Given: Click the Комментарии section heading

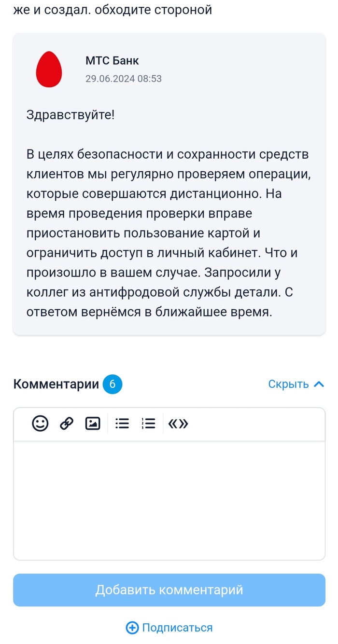Looking at the screenshot, I should pyautogui.click(x=56, y=384).
